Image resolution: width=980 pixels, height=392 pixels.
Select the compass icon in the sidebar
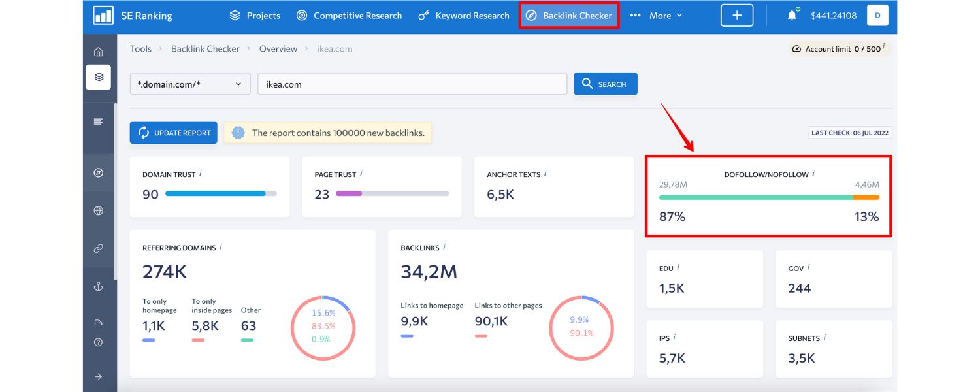98,173
